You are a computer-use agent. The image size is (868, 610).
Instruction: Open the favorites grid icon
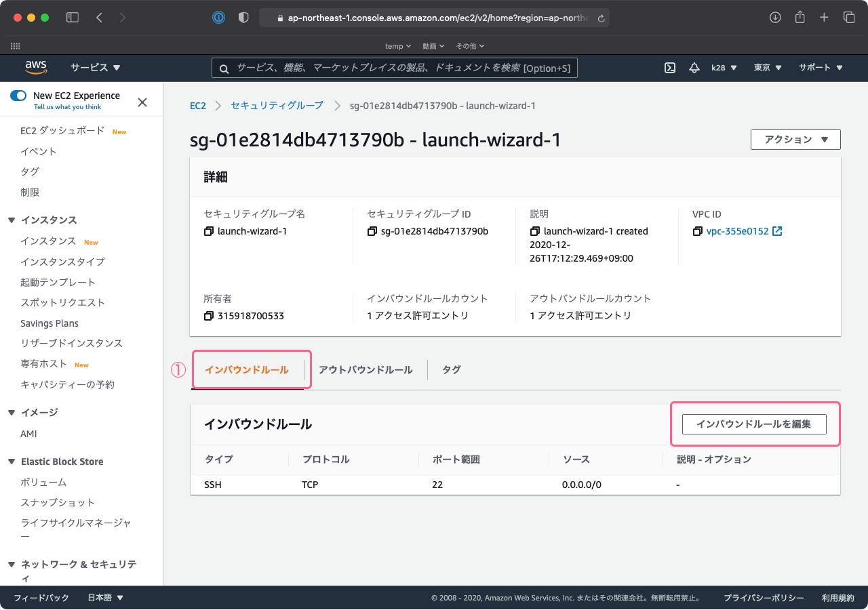click(x=16, y=46)
